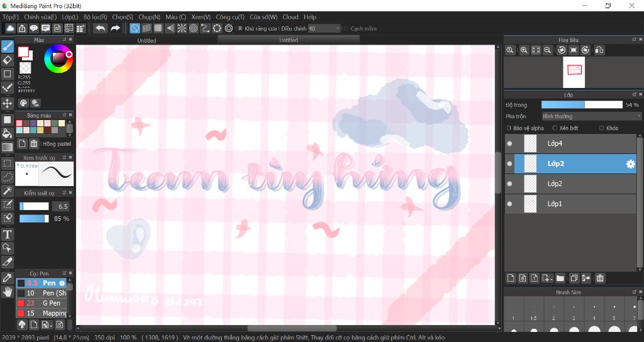Switch to the second Untitled tab
The image size is (644, 342).
click(289, 40)
